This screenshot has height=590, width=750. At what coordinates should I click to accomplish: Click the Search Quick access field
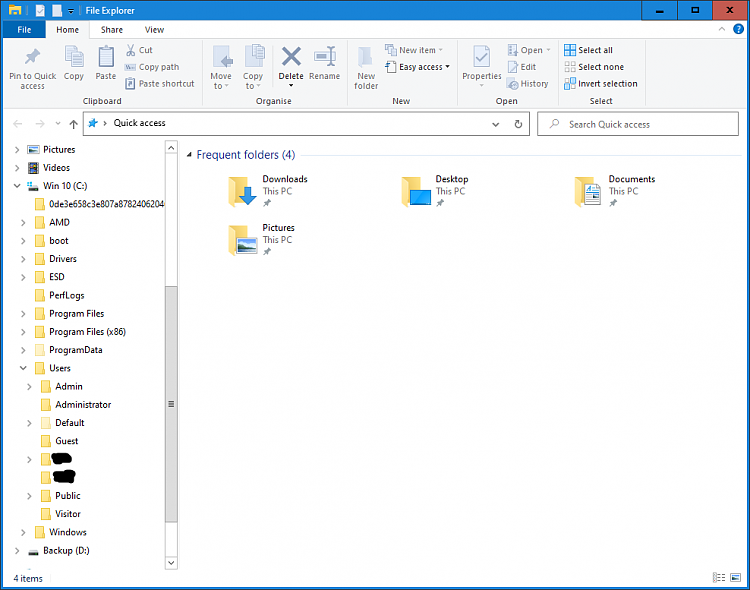pos(638,124)
